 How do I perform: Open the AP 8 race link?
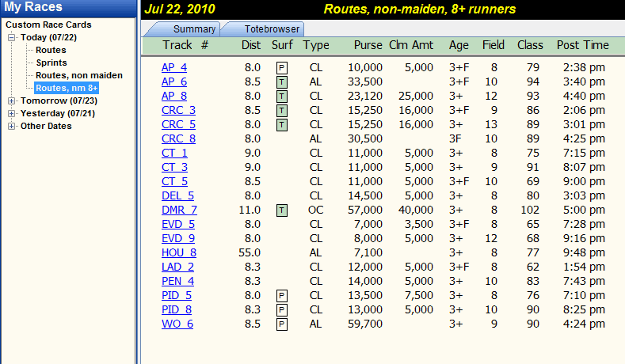[174, 97]
